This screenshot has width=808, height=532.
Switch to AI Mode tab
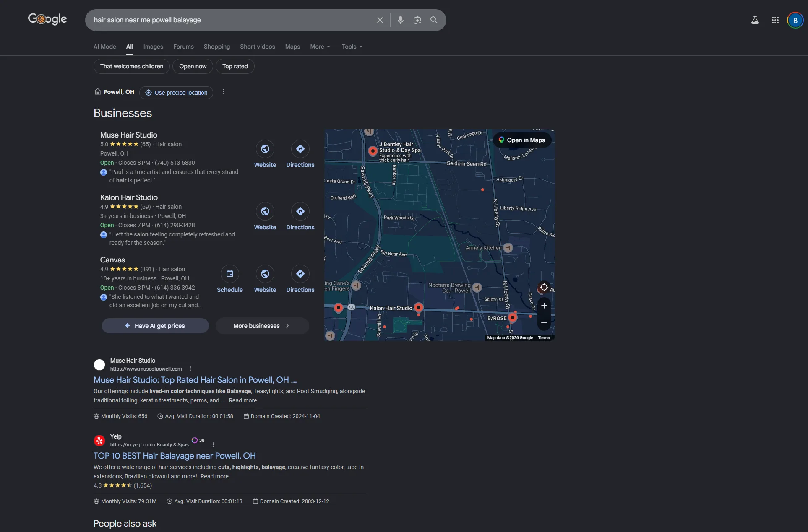click(x=105, y=47)
